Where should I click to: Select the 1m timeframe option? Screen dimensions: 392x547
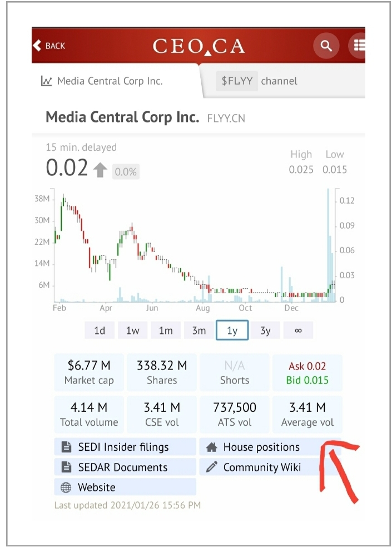pyautogui.click(x=165, y=330)
